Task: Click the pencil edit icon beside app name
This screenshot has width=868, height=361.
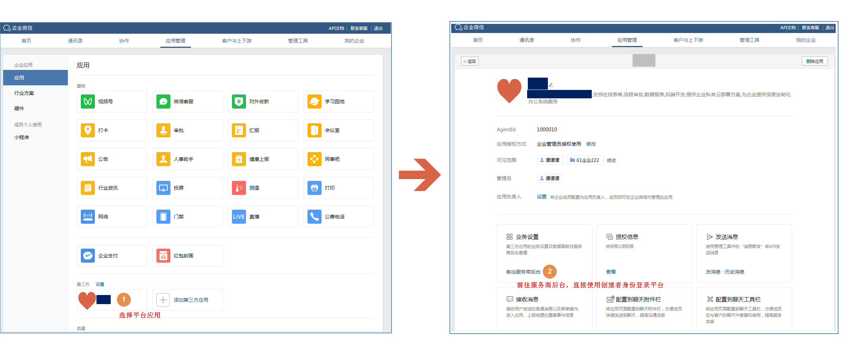Action: pyautogui.click(x=551, y=85)
